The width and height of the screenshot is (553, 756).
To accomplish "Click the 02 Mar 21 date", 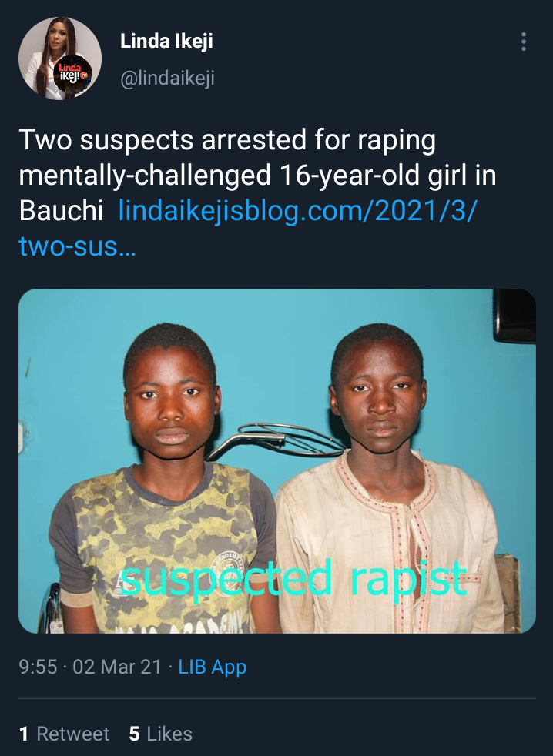I will tap(117, 667).
